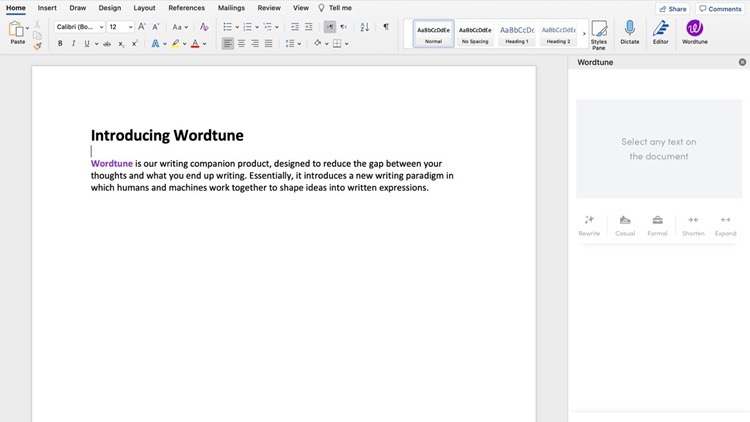Apply the Heading 1 style
Viewport: 750px width, 422px height.
point(517,34)
